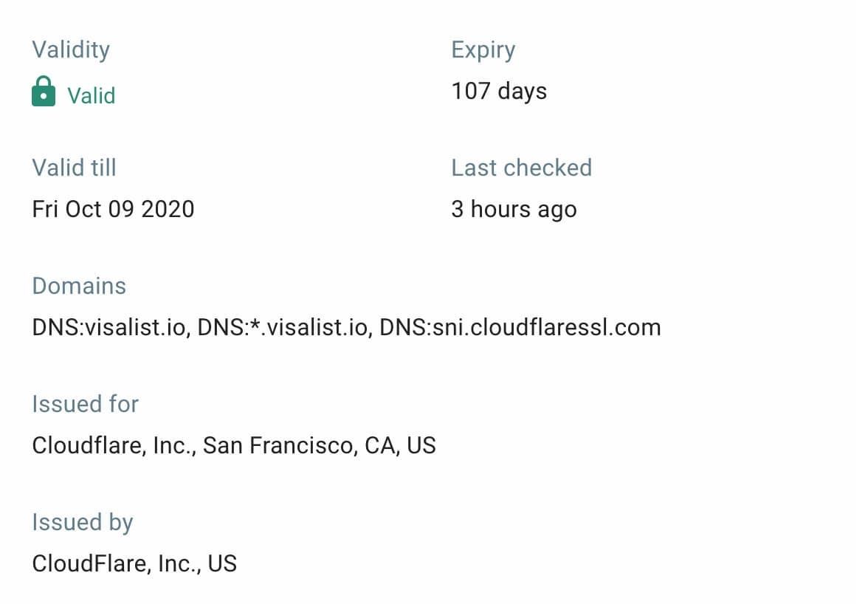
Task: Click DNS:visalist.io domain entry
Action: point(109,327)
